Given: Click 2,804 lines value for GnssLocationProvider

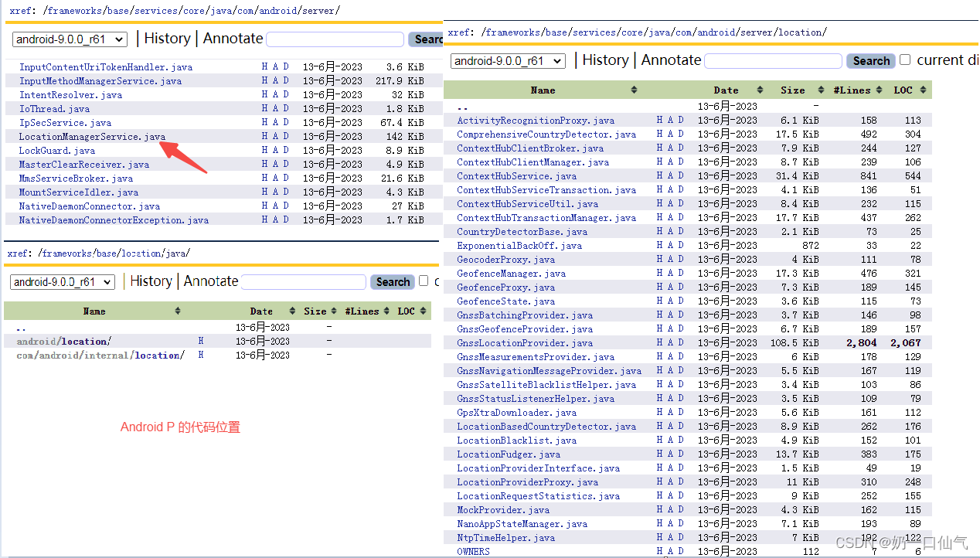Looking at the screenshot, I should point(861,343).
